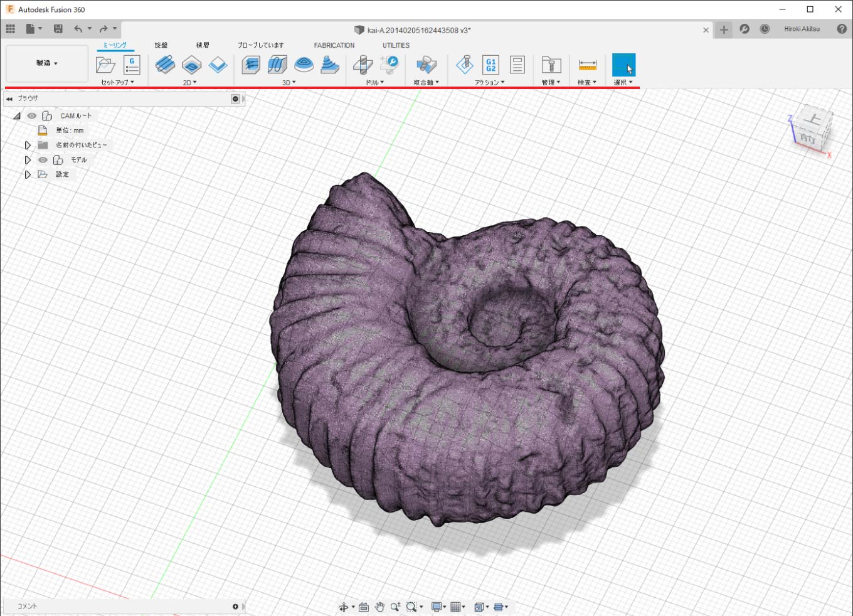Choose the 3D Adaptive Clearing tool

click(251, 65)
